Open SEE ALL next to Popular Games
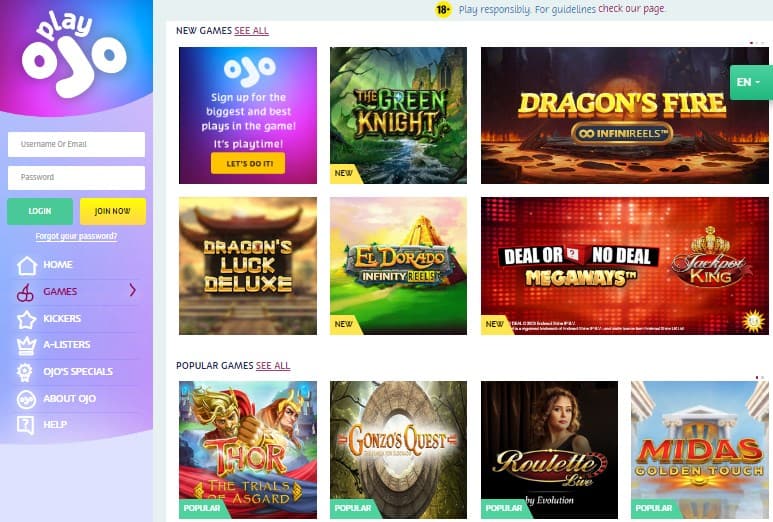This screenshot has width=773, height=522. click(x=273, y=366)
